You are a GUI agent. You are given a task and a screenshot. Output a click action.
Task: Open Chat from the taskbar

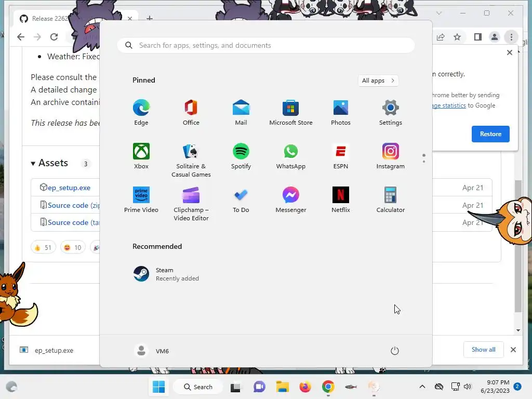coord(259,387)
